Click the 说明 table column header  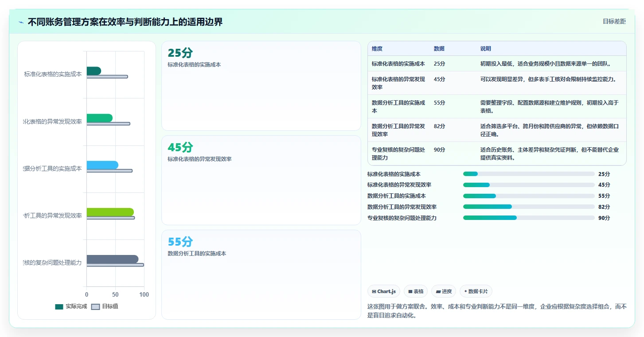[x=486, y=49]
